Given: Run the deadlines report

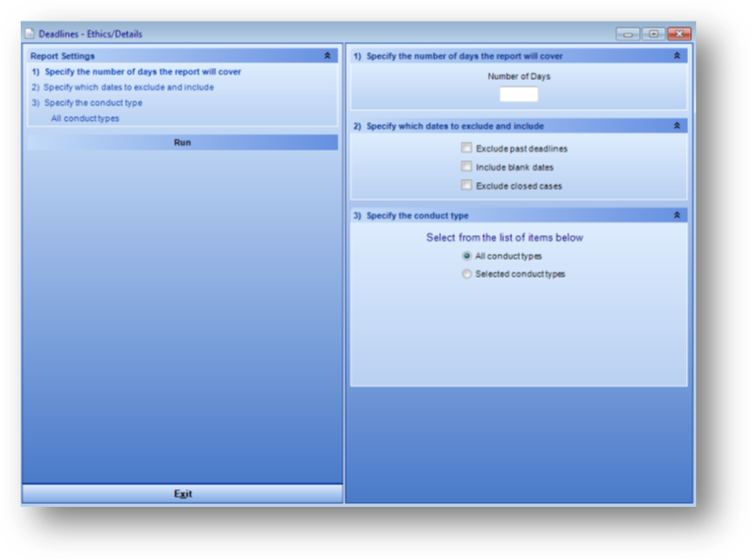Looking at the screenshot, I should [182, 143].
